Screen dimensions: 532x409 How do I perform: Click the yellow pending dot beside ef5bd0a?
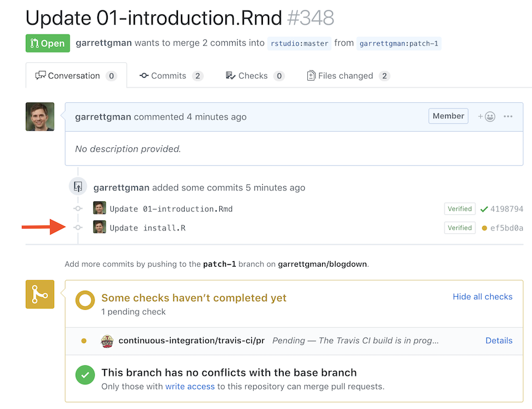(x=485, y=228)
